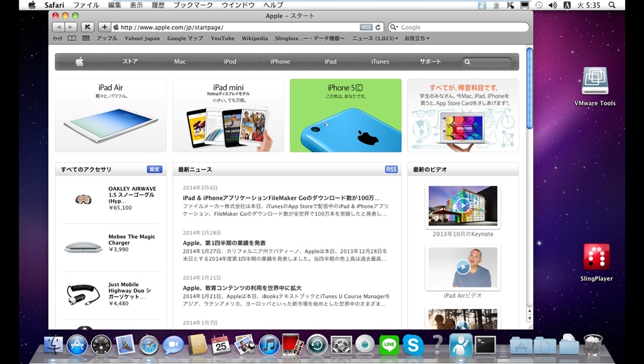The width and height of the screenshot is (644, 364).
Task: Launch iTunes from the Dock
Action: click(x=269, y=345)
